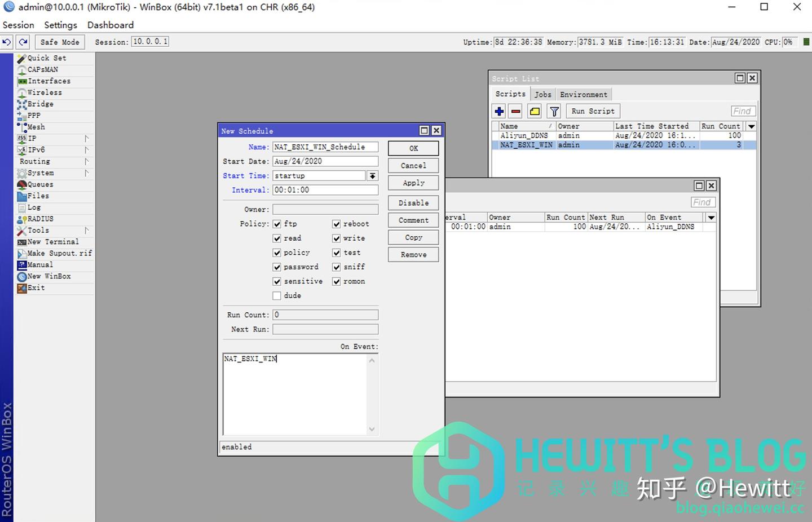Switch to the Jobs tab
Screen dimensions: 812x522
[x=543, y=95]
